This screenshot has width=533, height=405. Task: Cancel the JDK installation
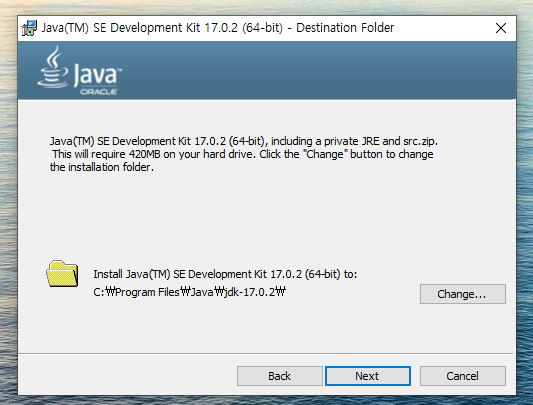[x=463, y=376]
